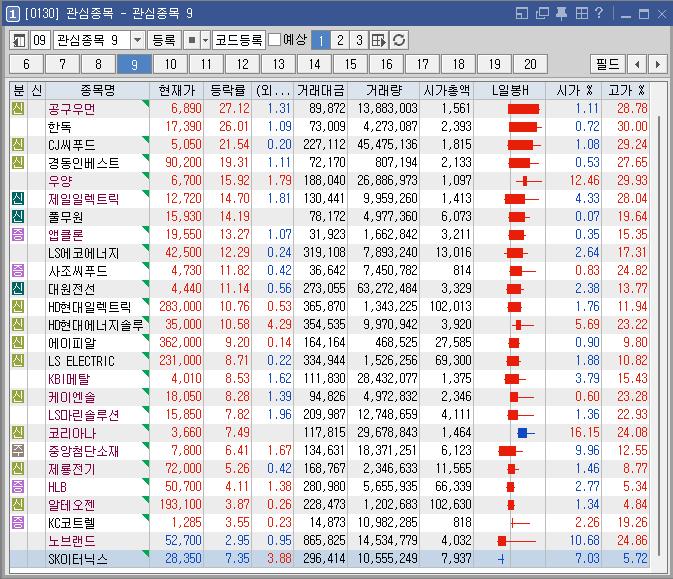Image resolution: width=673 pixels, height=579 pixels.
Task: Click the shrink layout icon in title bar
Action: (x=521, y=13)
